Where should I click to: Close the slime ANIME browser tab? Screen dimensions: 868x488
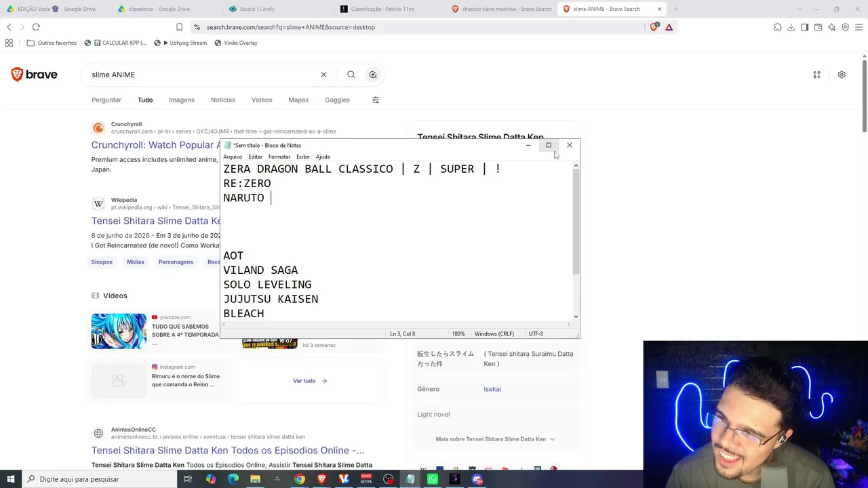[x=659, y=9]
